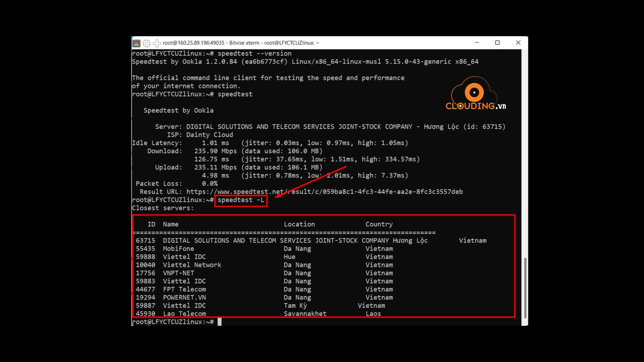Image resolution: width=644 pixels, height=362 pixels.
Task: Click the 'Country' column header
Action: tap(379, 224)
